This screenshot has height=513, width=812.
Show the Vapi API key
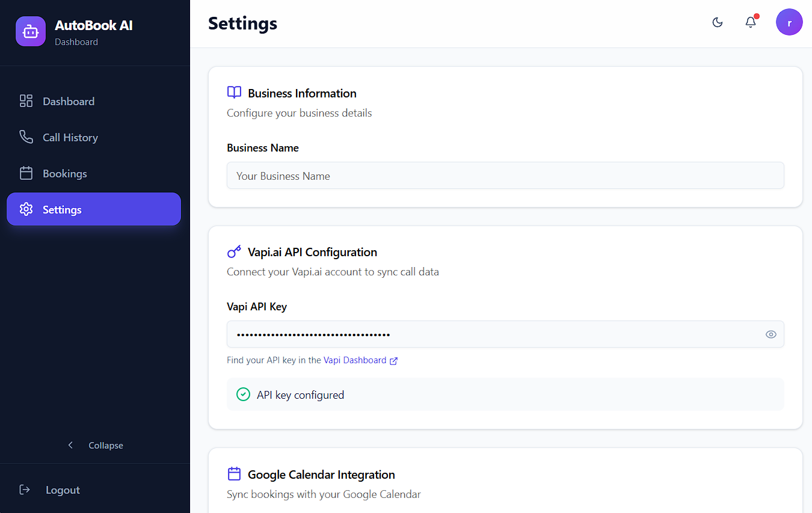(770, 334)
